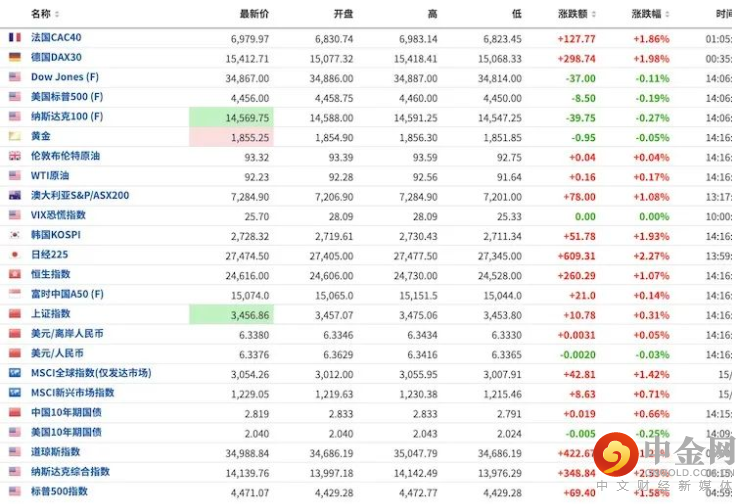Open the 日经225 link
The width and height of the screenshot is (750, 504).
50,254
